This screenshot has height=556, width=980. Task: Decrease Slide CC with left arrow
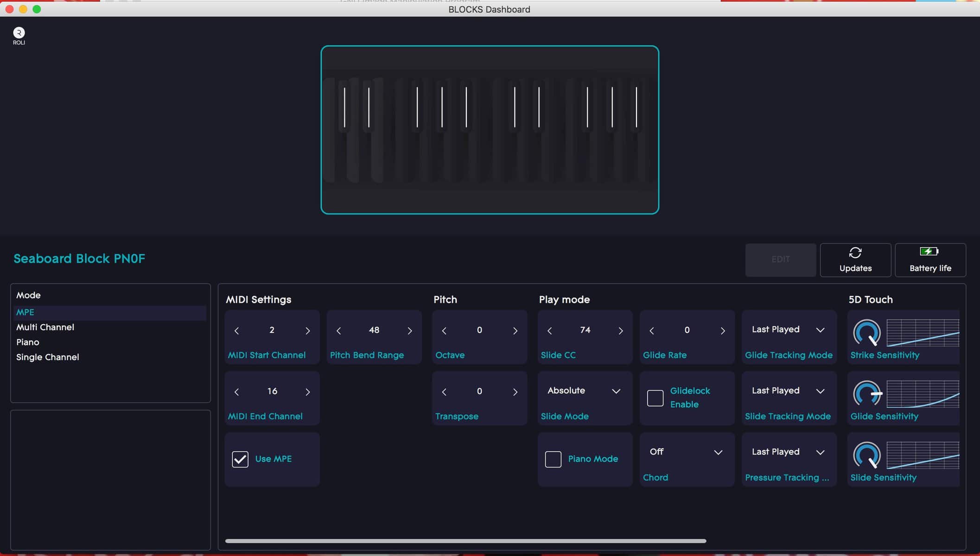[550, 331]
